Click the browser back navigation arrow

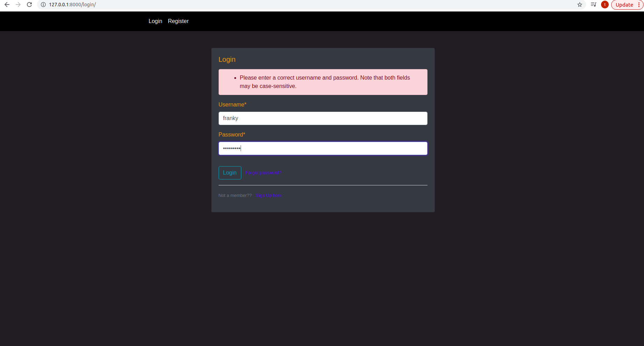click(6, 5)
